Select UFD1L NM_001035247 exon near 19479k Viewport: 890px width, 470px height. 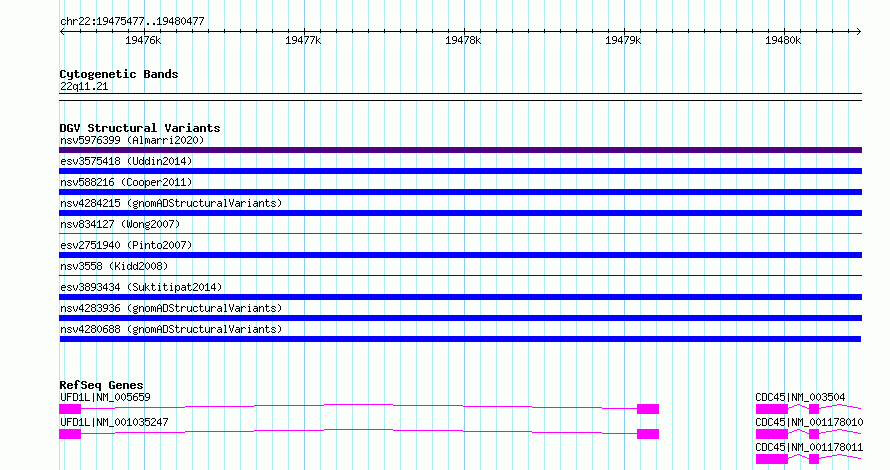[x=648, y=434]
